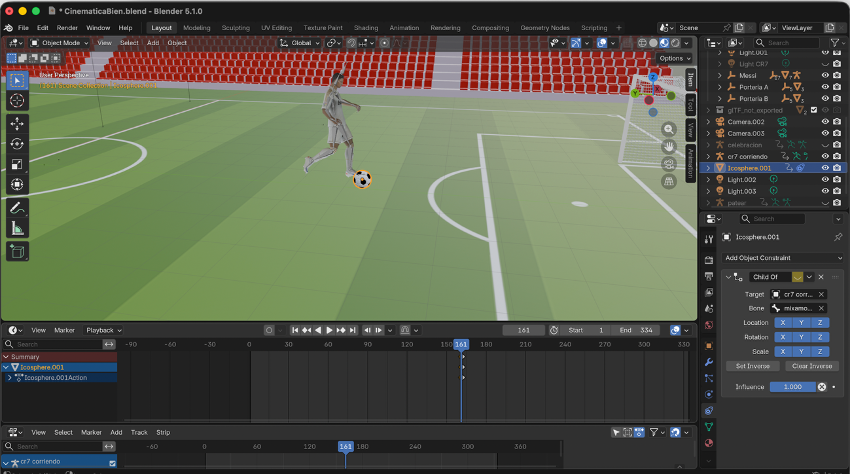Open the Render menu
850x474 pixels.
click(67, 28)
